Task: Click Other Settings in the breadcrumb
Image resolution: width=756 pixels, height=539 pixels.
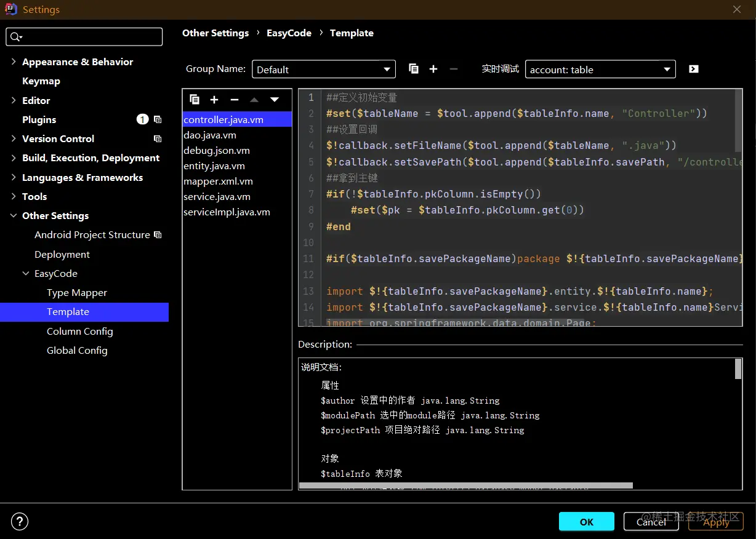Action: click(215, 33)
